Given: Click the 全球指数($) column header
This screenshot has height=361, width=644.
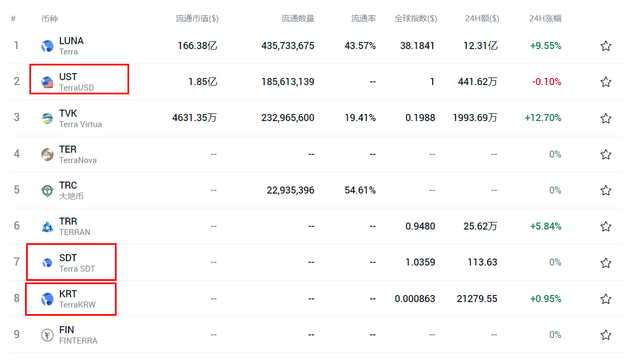Looking at the screenshot, I should coord(415,19).
